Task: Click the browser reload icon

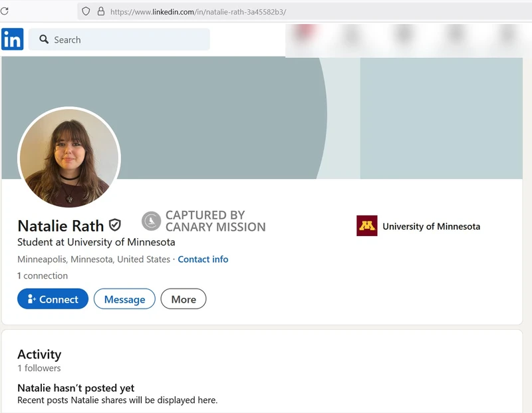Action: pyautogui.click(x=4, y=11)
